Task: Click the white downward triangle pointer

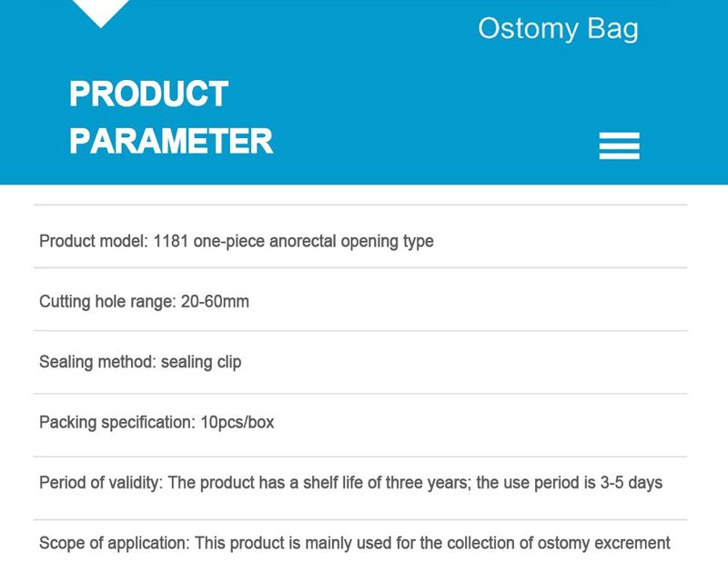Action: point(100,12)
